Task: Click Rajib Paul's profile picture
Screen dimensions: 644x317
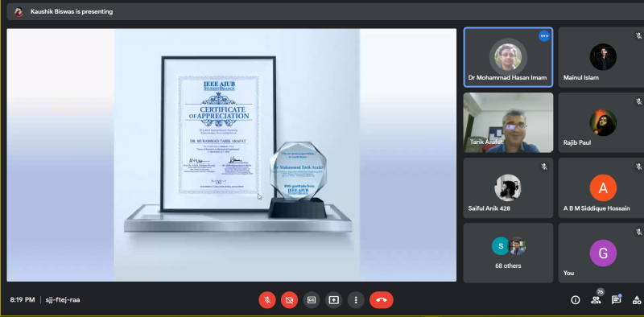Action: (603, 122)
